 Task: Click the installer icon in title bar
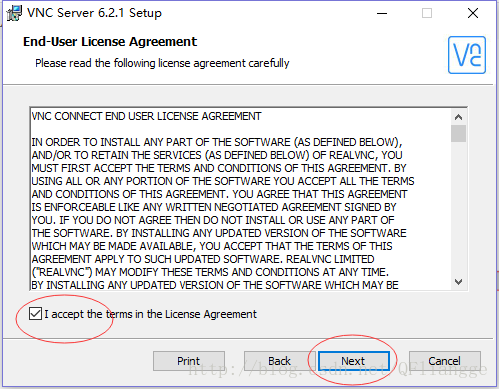[14, 14]
